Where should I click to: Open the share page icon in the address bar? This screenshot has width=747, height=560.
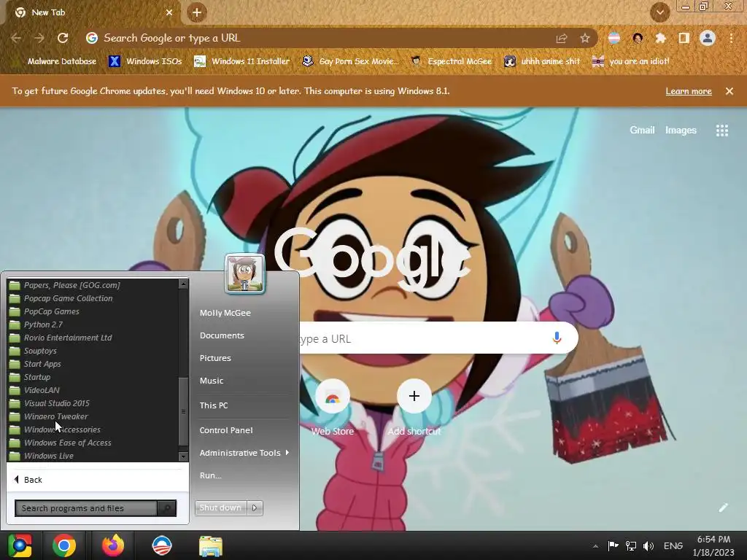pos(562,38)
